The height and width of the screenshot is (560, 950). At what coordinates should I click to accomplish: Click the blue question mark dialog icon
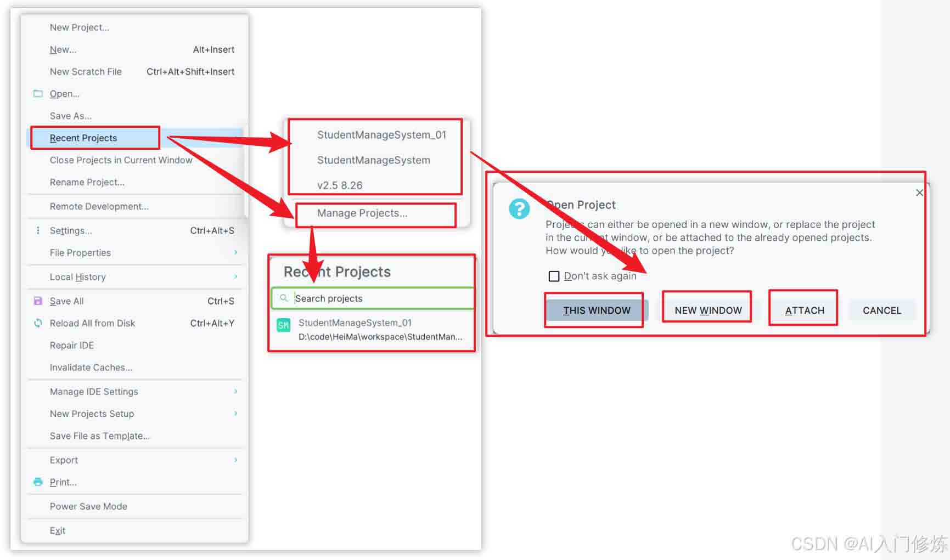click(x=519, y=208)
